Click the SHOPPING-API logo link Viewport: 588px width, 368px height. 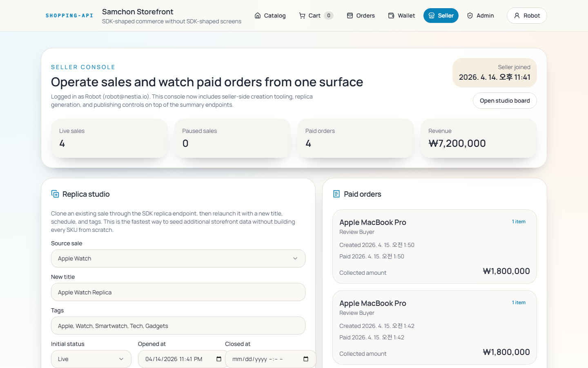click(x=69, y=16)
